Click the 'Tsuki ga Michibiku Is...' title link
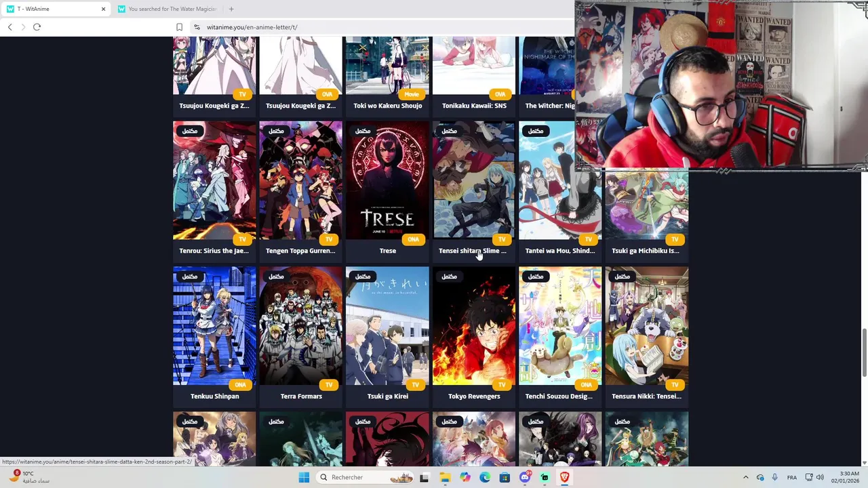868x488 pixels. [x=646, y=251]
